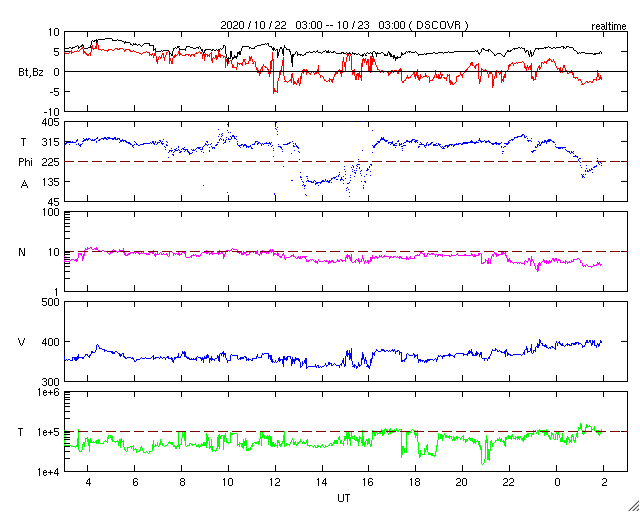Click the '2020 / 10 / 22 03:00' DSCOVR title text
Screen dimensions: 640x512
click(x=345, y=25)
